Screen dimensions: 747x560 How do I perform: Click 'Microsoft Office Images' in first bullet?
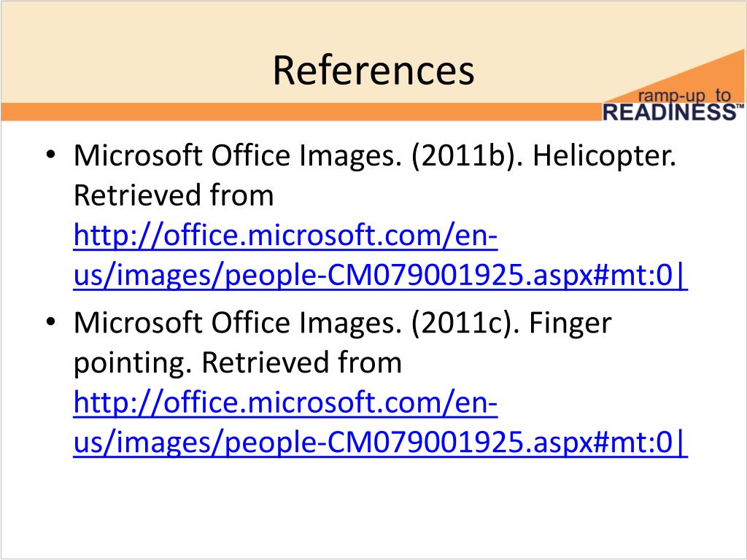point(237,156)
